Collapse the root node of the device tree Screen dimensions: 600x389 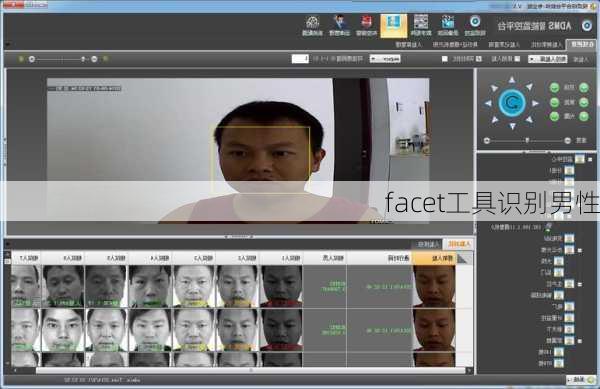click(590, 159)
